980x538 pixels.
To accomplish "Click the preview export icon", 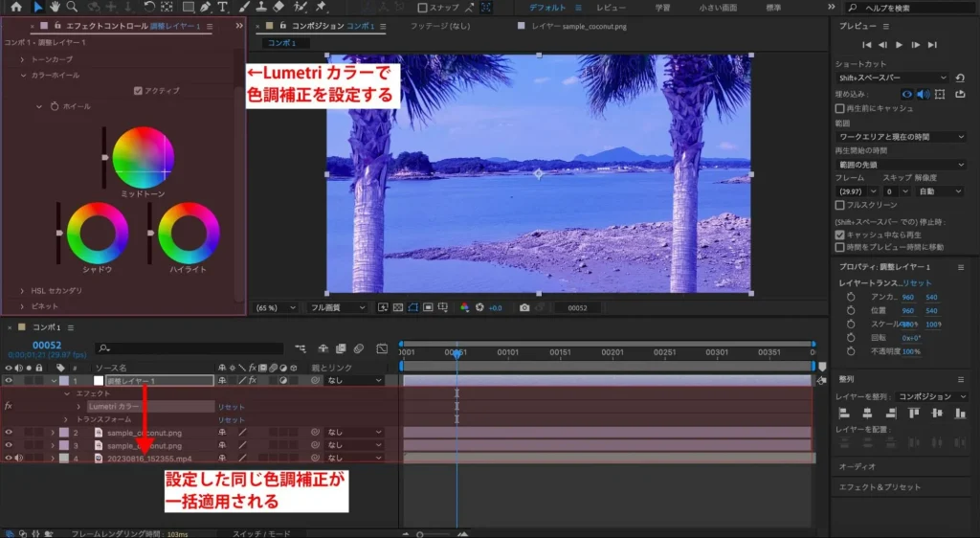I will pos(960,95).
